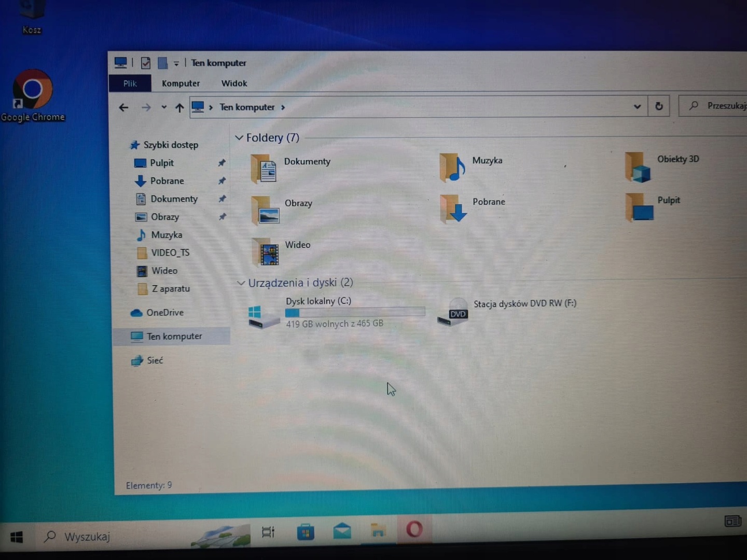
Task: Open Opera browser from the taskbar
Action: coord(414,529)
